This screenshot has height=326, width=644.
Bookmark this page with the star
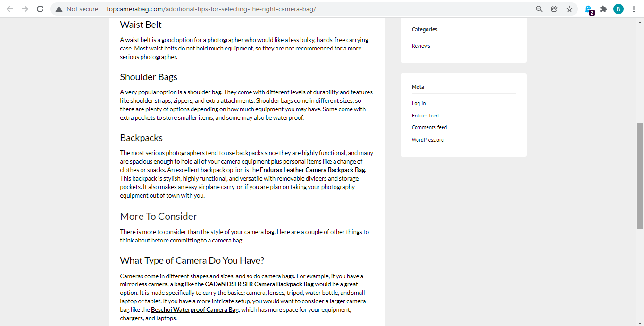pyautogui.click(x=569, y=9)
